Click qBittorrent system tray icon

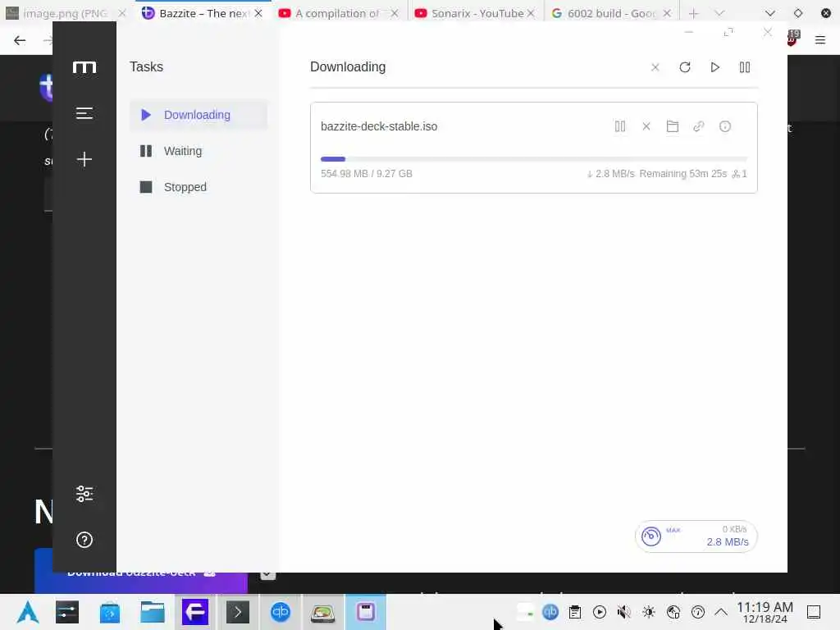click(550, 612)
